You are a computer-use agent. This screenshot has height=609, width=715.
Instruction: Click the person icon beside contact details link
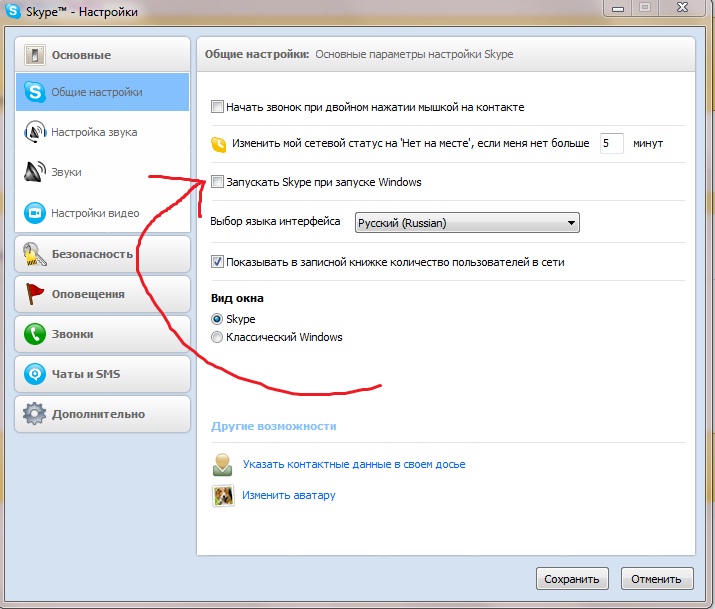(223, 464)
